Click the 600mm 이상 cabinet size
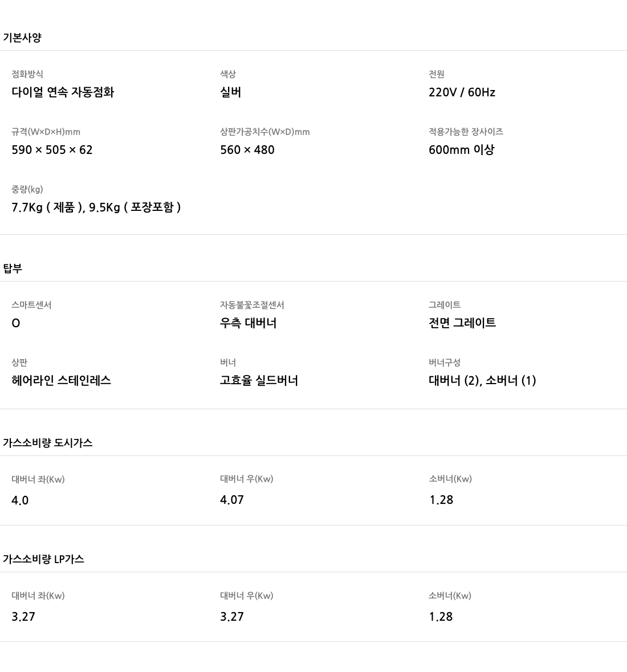 point(462,149)
